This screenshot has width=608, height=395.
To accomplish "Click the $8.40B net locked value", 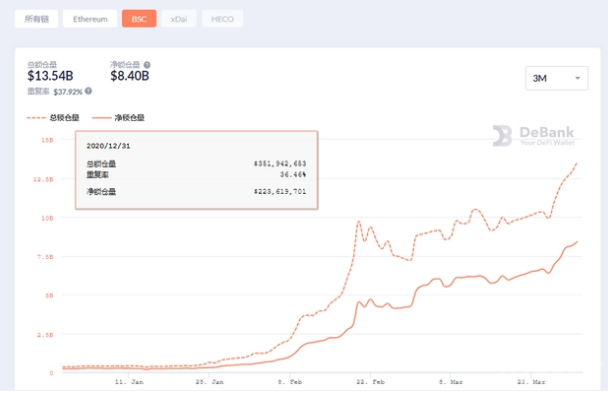I will [x=130, y=76].
